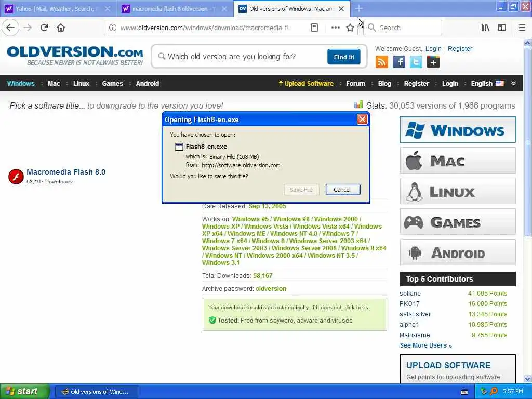Click the OldVersion.com logo
The image size is (532, 399).
click(75, 56)
